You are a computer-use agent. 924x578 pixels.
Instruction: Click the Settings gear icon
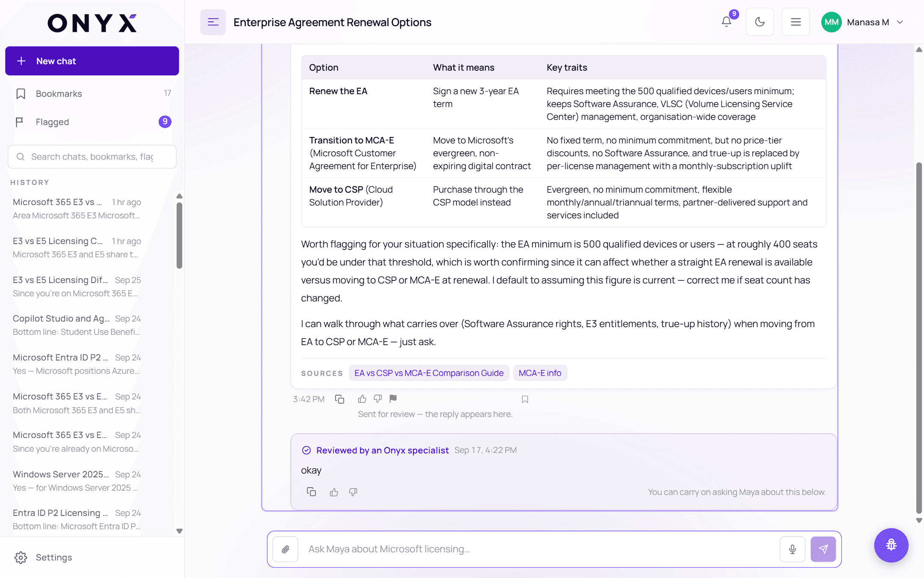click(21, 557)
